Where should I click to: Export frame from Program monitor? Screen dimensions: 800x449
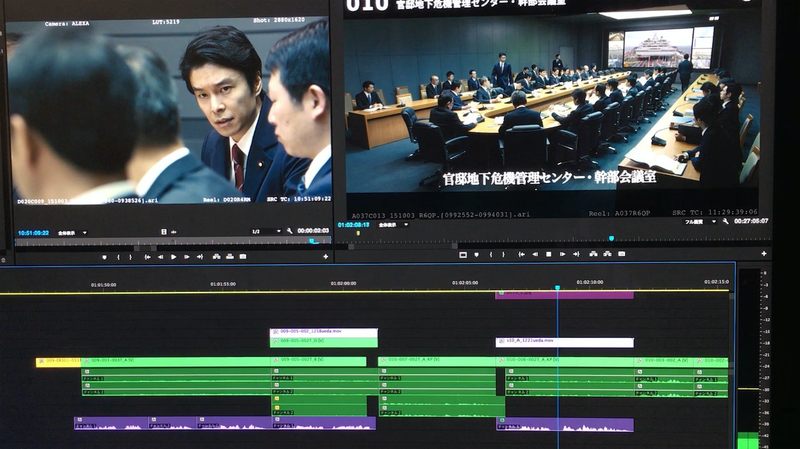click(621, 254)
